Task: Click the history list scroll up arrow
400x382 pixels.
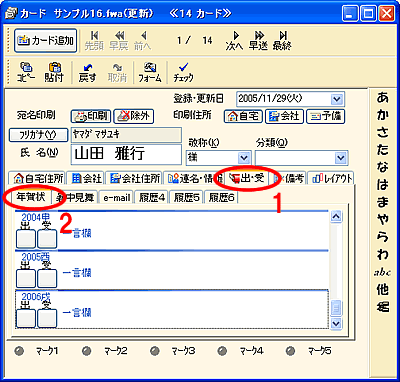Action: point(336,217)
